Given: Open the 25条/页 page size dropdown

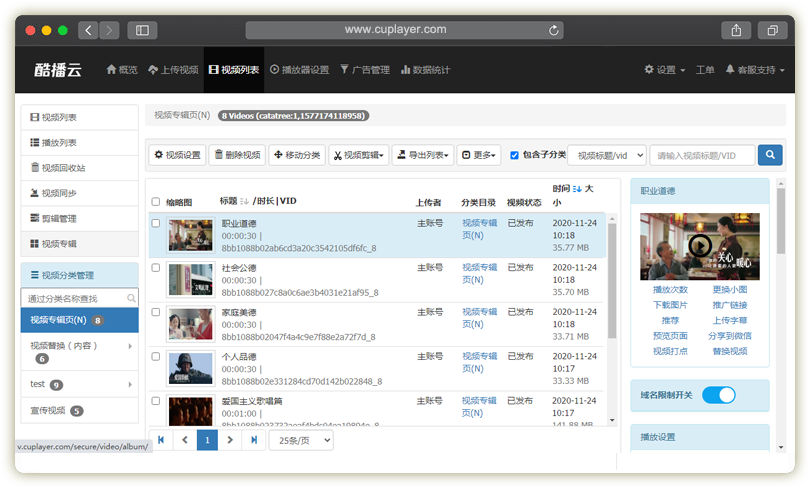Looking at the screenshot, I should coord(301,440).
